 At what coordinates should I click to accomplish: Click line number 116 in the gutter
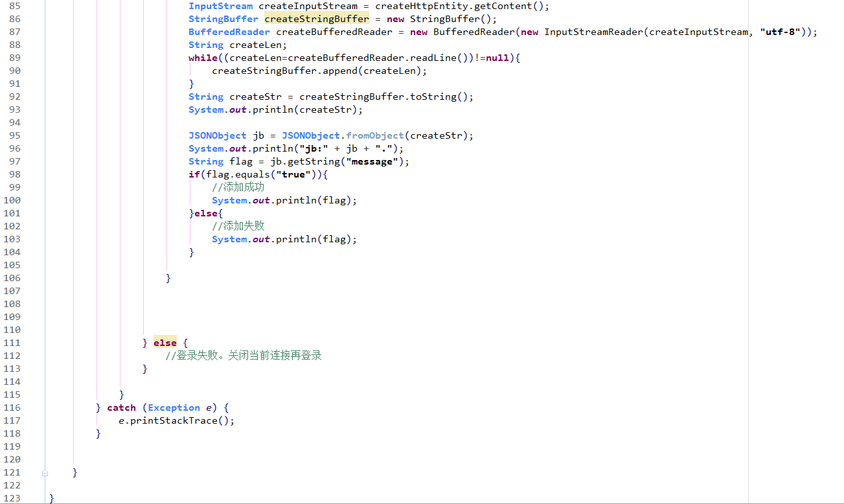[x=15, y=407]
